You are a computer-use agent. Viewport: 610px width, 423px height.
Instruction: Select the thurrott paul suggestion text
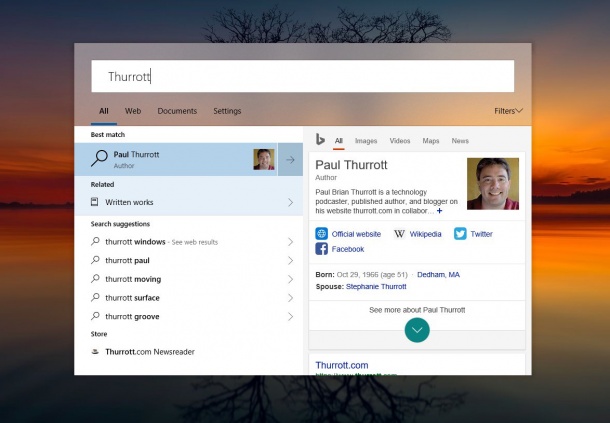[127, 260]
